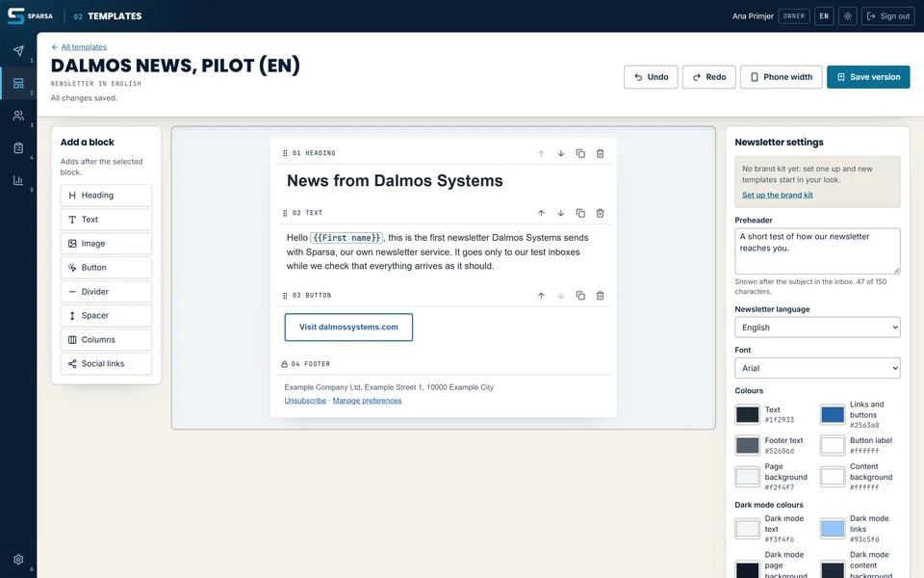
Task: Save version of the template
Action: pos(868,77)
